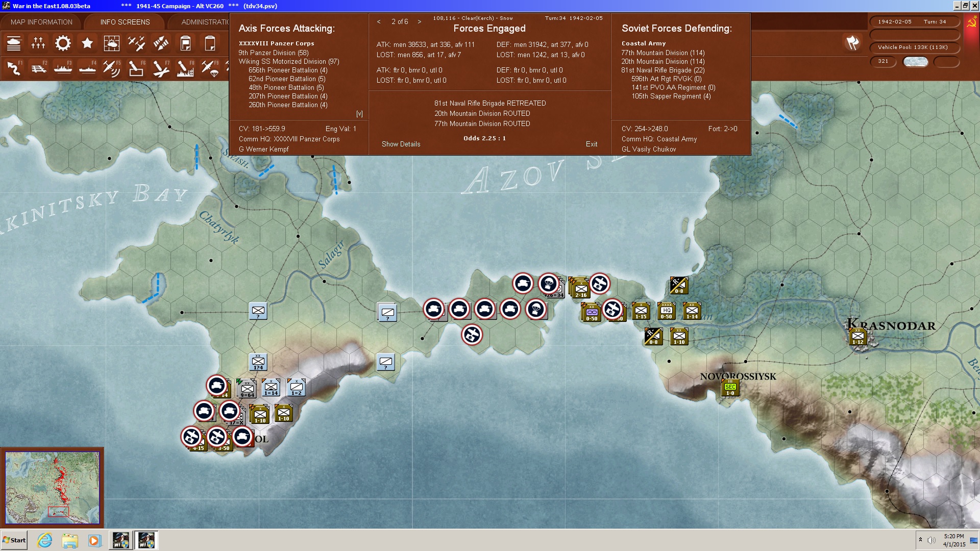The width and height of the screenshot is (980, 551).
Task: Click the 321 admin points field
Action: [883, 61]
